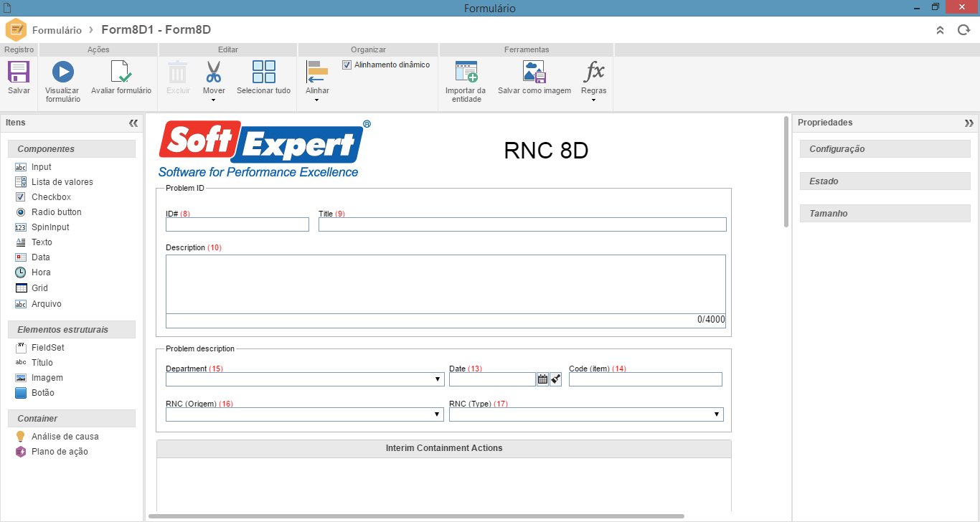The image size is (980, 522).
Task: Select the Plano de ação container
Action: (x=52, y=452)
